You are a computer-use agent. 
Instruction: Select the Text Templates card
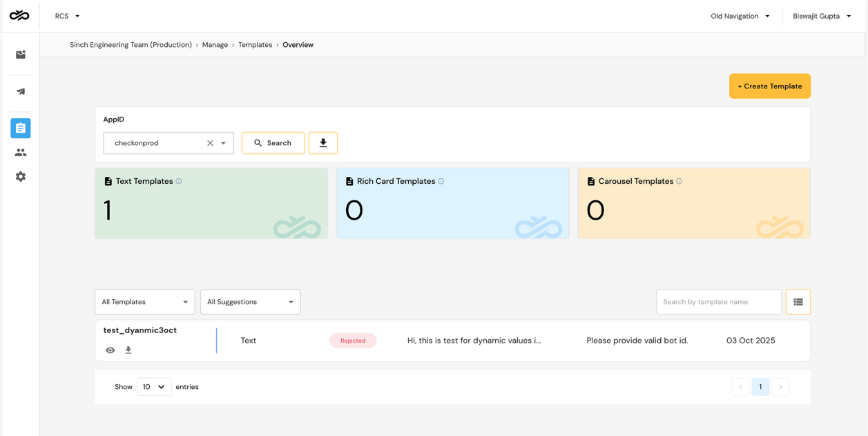211,203
